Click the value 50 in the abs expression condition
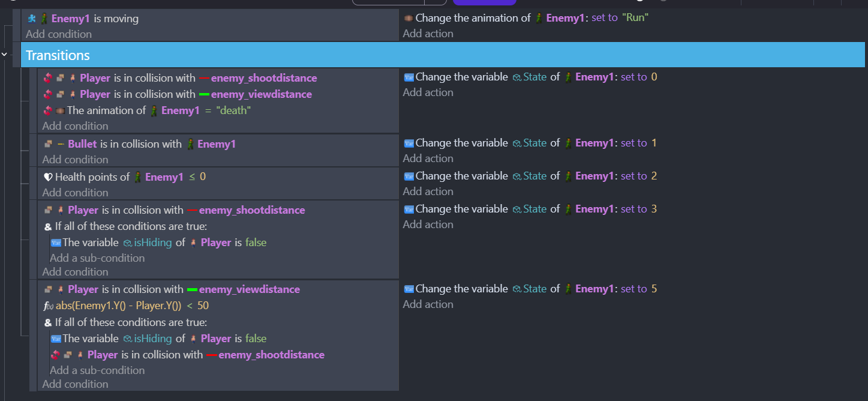Viewport: 868px width, 401px height. (x=203, y=306)
